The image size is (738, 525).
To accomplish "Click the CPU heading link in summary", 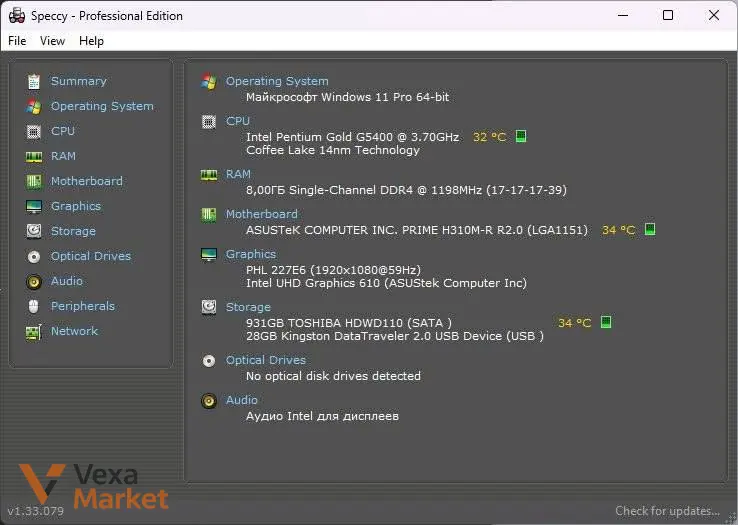I will coord(238,121).
